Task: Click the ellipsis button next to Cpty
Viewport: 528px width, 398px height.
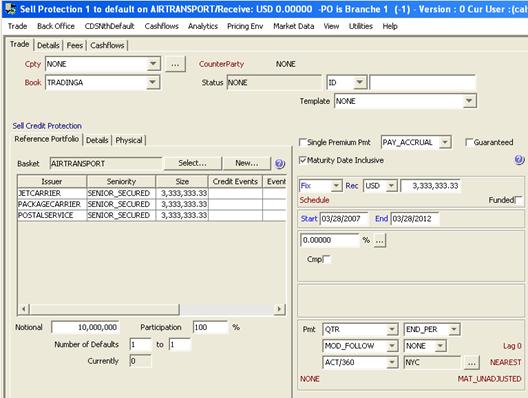Action: (x=175, y=64)
